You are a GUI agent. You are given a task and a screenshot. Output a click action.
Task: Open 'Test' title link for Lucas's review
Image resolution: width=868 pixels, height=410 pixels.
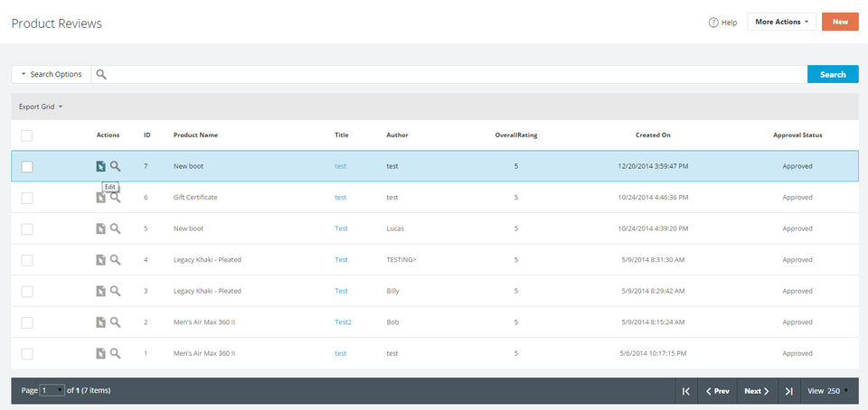(341, 228)
